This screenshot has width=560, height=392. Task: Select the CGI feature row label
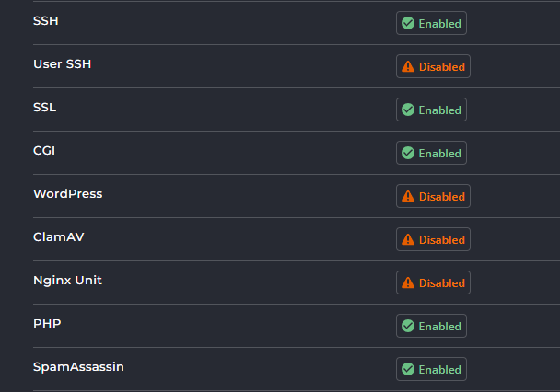tap(44, 151)
